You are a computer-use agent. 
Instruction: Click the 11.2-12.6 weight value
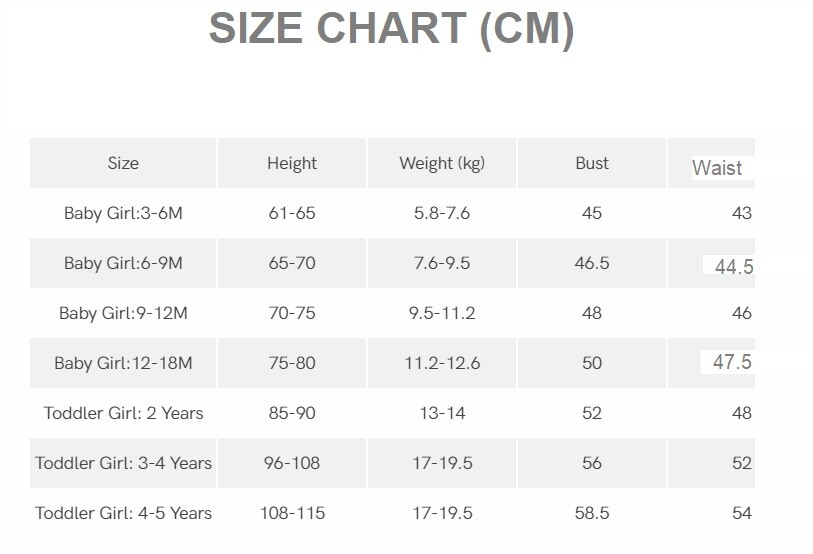(x=442, y=363)
